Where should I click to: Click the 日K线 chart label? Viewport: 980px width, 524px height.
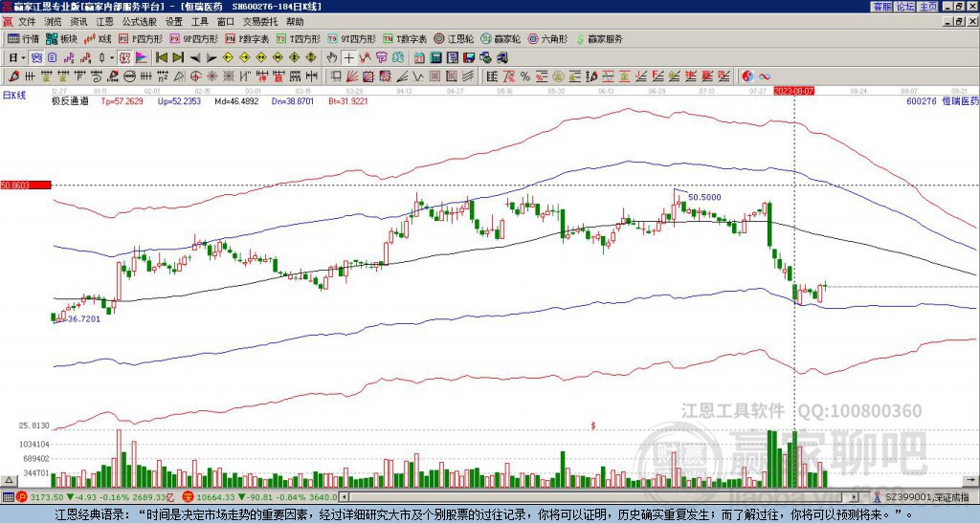coord(13,96)
